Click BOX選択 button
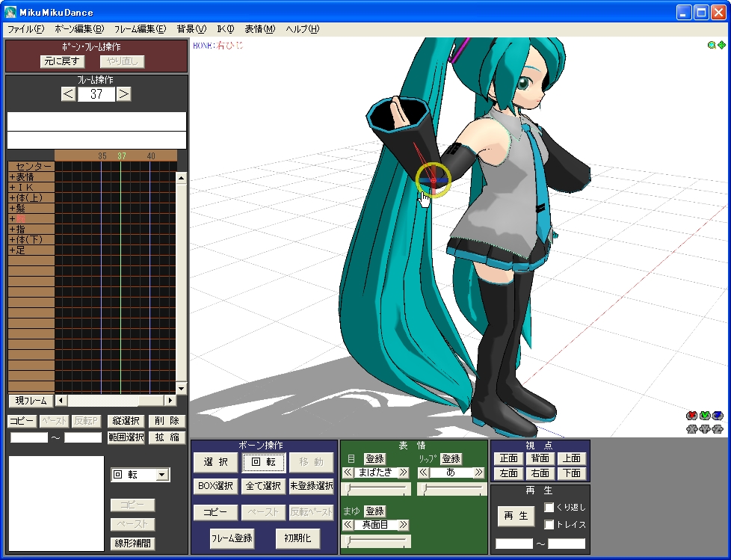 [215, 486]
